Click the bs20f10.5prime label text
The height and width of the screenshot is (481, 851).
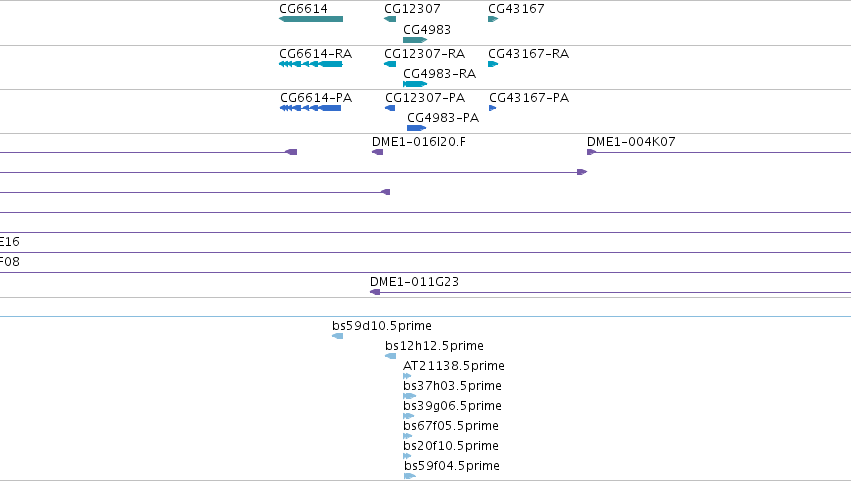[450, 446]
